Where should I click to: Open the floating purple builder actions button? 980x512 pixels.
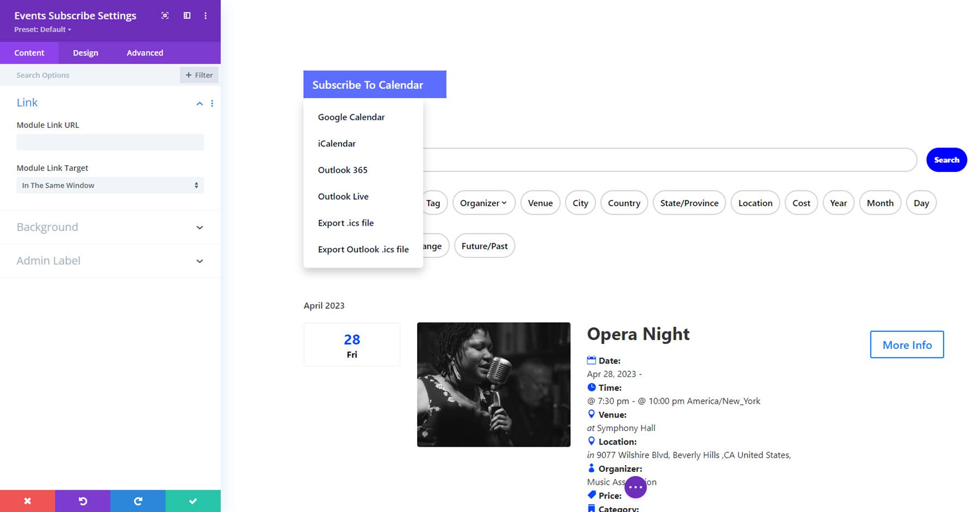[x=635, y=488]
